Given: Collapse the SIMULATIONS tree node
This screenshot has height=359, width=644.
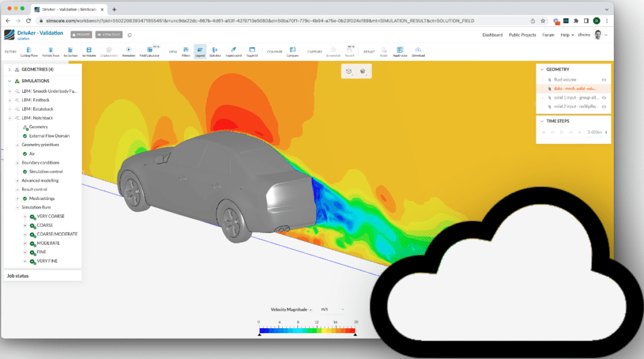Looking at the screenshot, I should coord(9,81).
